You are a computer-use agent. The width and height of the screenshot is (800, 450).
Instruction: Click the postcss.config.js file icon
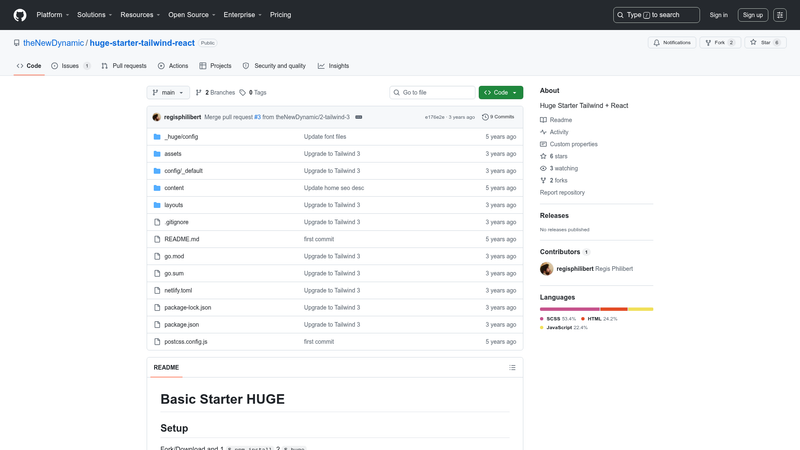(x=157, y=342)
